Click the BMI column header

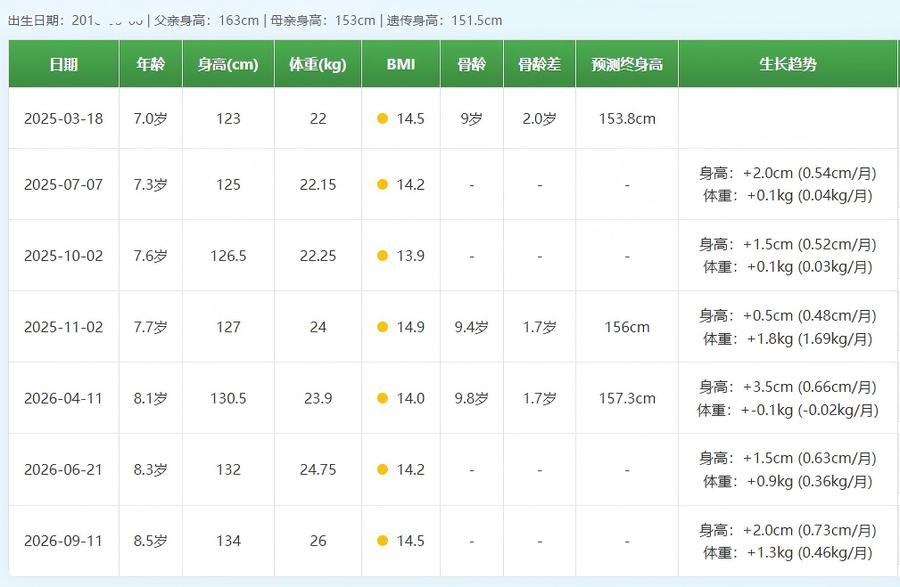401,64
